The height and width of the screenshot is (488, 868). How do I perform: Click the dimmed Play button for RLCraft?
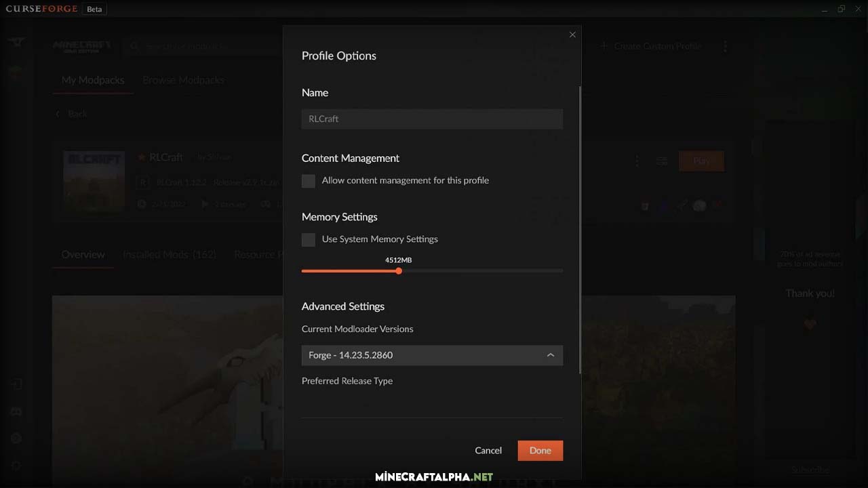point(701,161)
